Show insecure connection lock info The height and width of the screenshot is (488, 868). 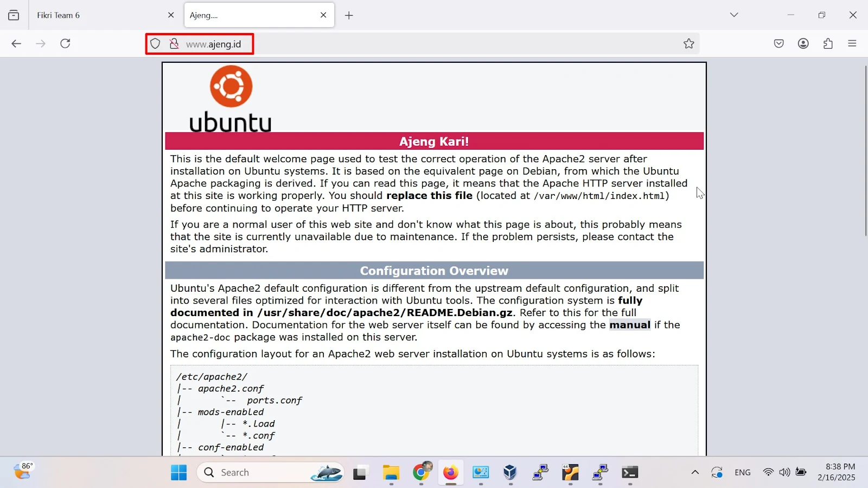pos(174,44)
